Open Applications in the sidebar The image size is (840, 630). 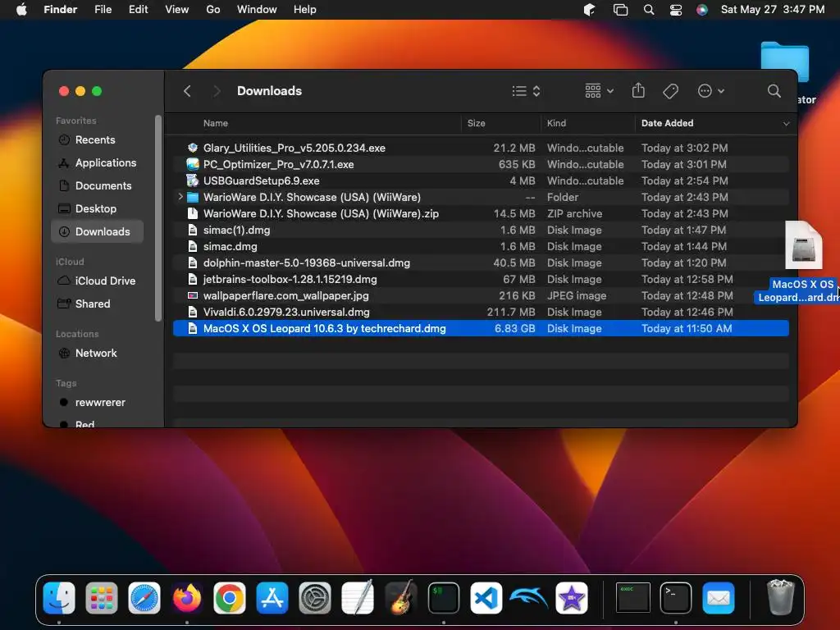click(97, 163)
